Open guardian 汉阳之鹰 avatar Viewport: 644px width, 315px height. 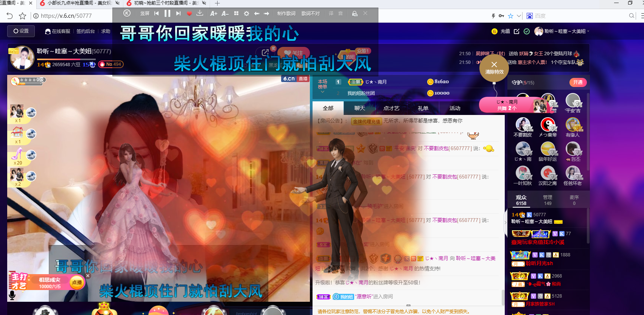548,173
